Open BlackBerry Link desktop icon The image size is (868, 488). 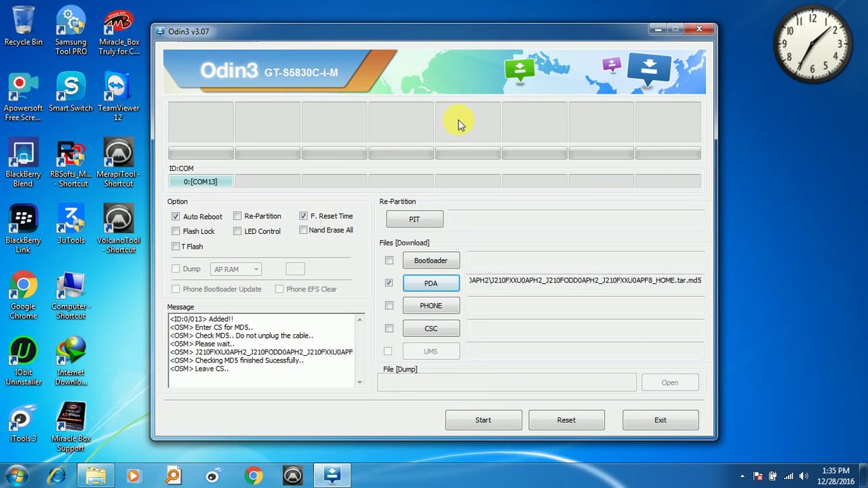tap(23, 229)
